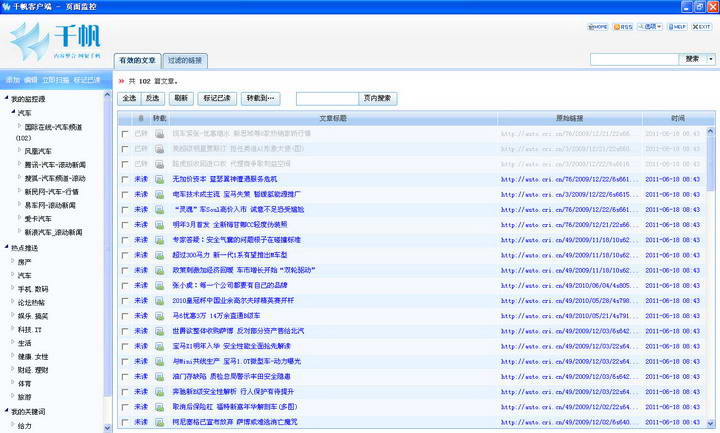Image resolution: width=720 pixels, height=433 pixels.
Task: Click repost icon for 明年3月首发 article row
Action: [159, 225]
